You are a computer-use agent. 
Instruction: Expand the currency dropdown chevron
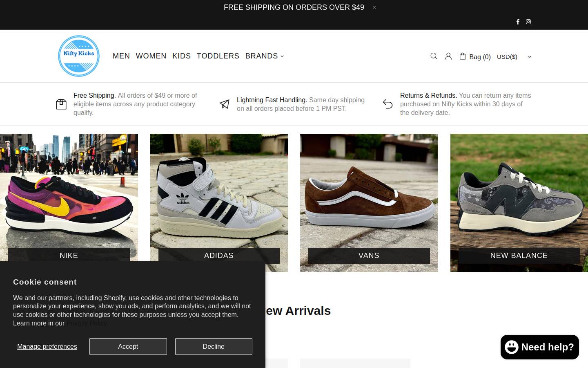(530, 57)
